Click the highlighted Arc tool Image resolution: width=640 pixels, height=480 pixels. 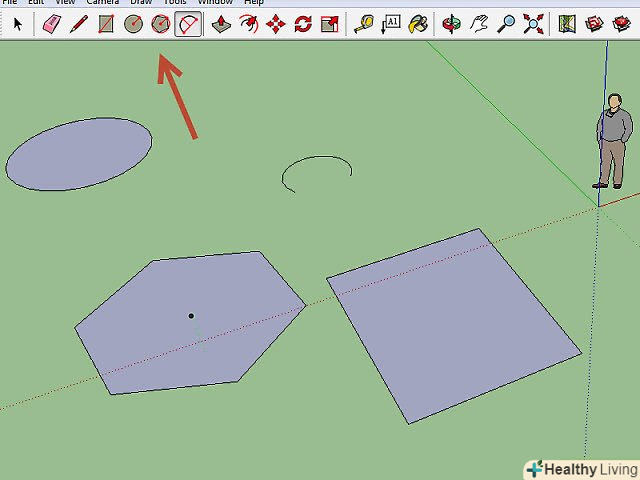(x=188, y=24)
